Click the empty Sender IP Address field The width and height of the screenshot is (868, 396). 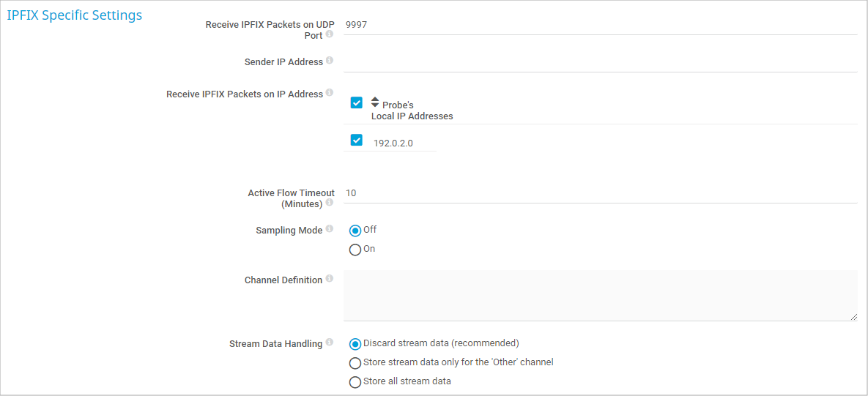(599, 62)
